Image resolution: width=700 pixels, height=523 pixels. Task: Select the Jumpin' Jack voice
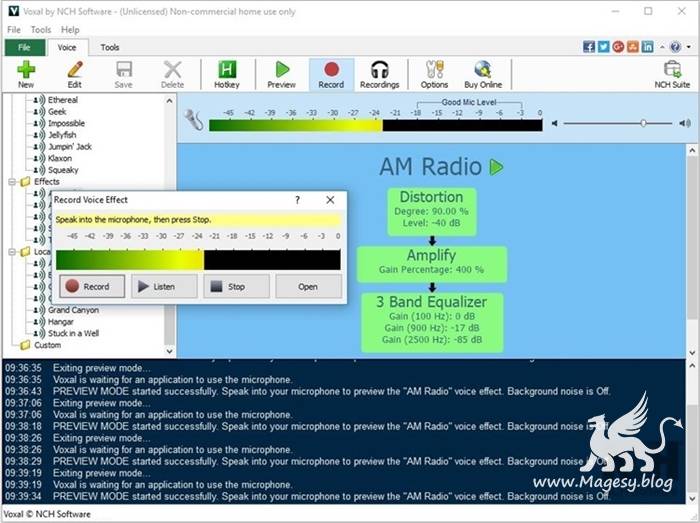pos(70,146)
